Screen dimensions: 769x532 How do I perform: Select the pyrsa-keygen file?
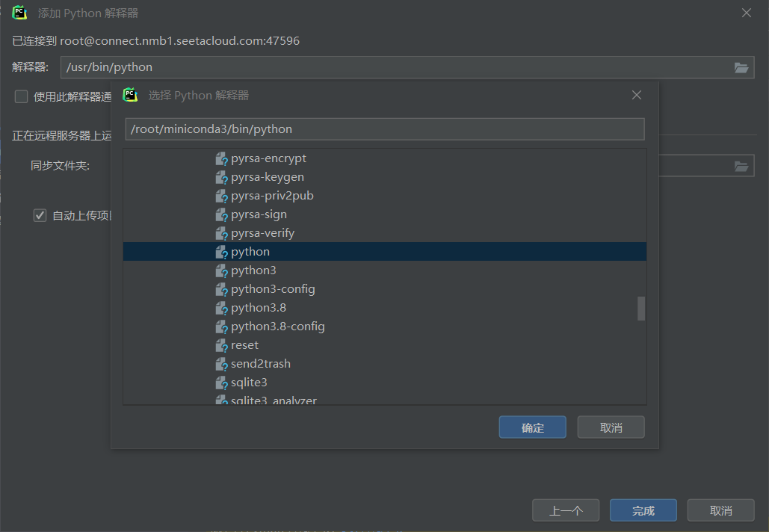268,177
